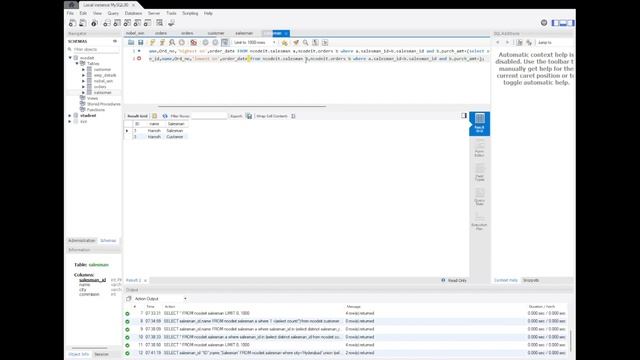This screenshot has height=360, width=640.
Task: Switch to Administration tab in navigator
Action: pos(82,240)
